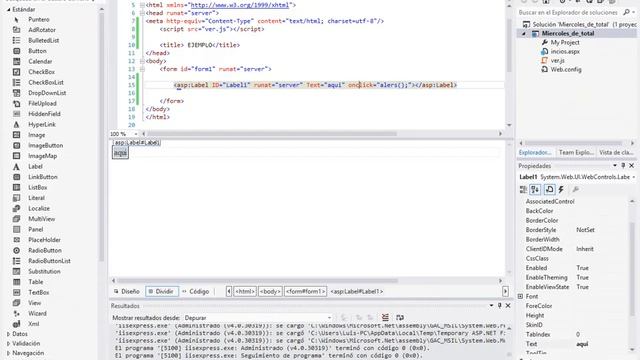
Task: Switch to Diseño view
Action: coord(127,291)
